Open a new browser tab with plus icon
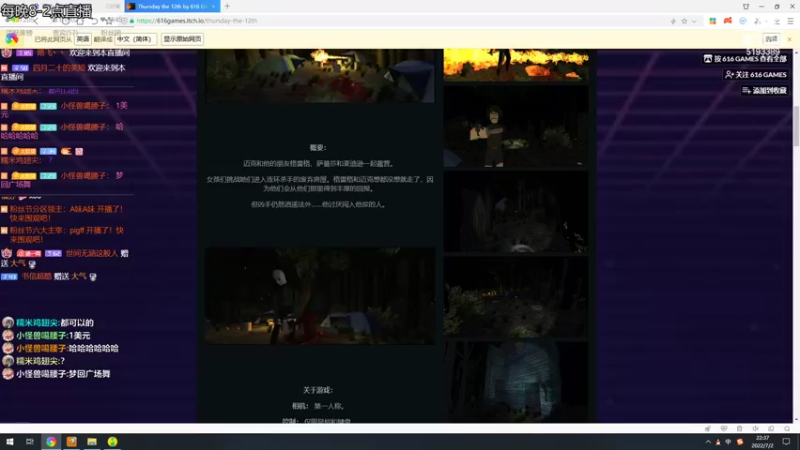800x450 pixels. tap(227, 6)
